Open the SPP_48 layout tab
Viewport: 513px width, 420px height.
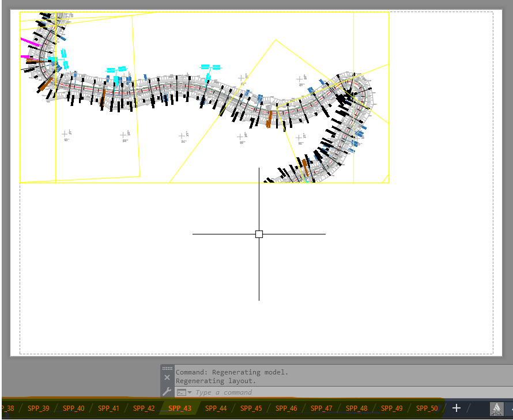point(356,408)
